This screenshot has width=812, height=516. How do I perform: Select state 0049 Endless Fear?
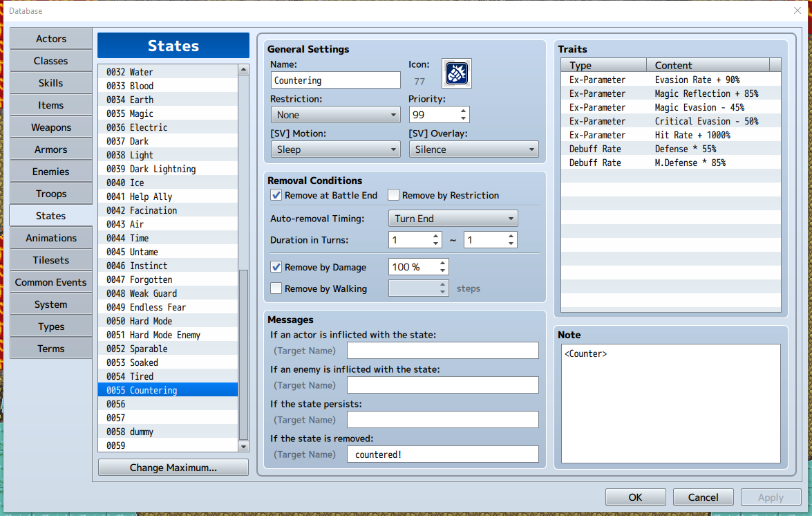pyautogui.click(x=168, y=307)
